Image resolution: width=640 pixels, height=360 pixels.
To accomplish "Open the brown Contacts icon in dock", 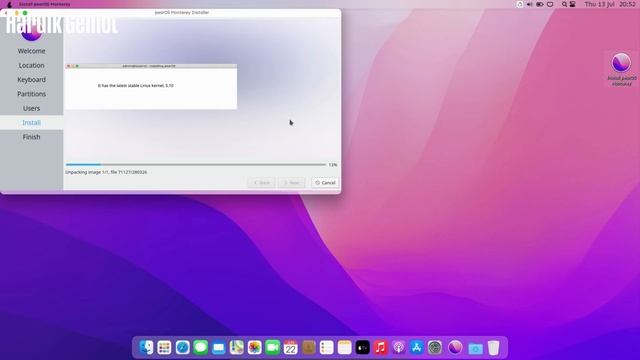I will pos(309,347).
